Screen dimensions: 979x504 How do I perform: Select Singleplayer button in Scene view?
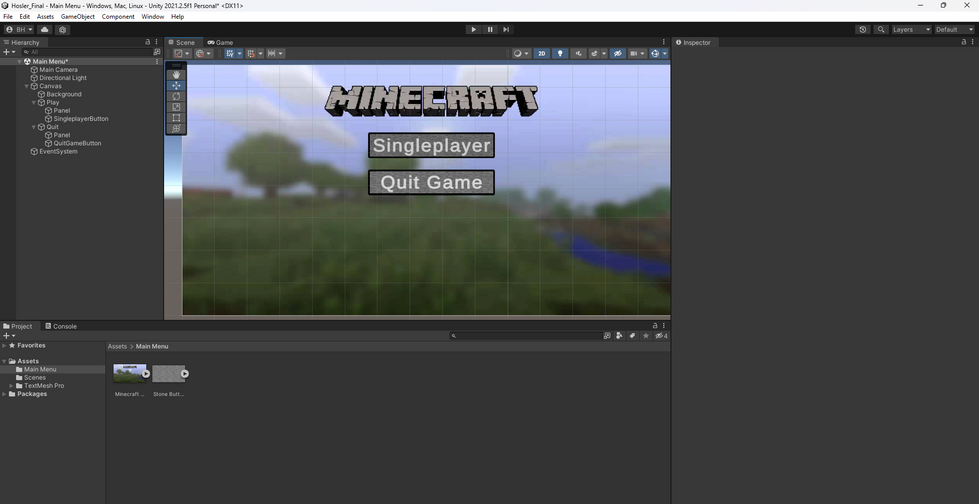click(x=431, y=146)
